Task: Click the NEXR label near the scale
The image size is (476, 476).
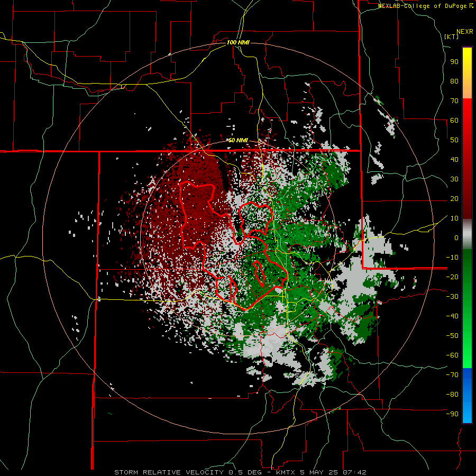Action: pos(464,32)
